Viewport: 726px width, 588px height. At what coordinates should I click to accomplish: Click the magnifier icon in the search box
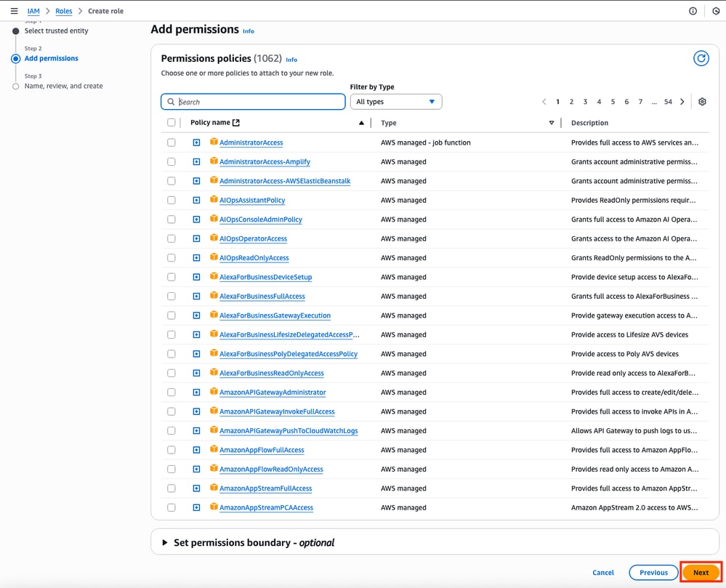pyautogui.click(x=171, y=102)
